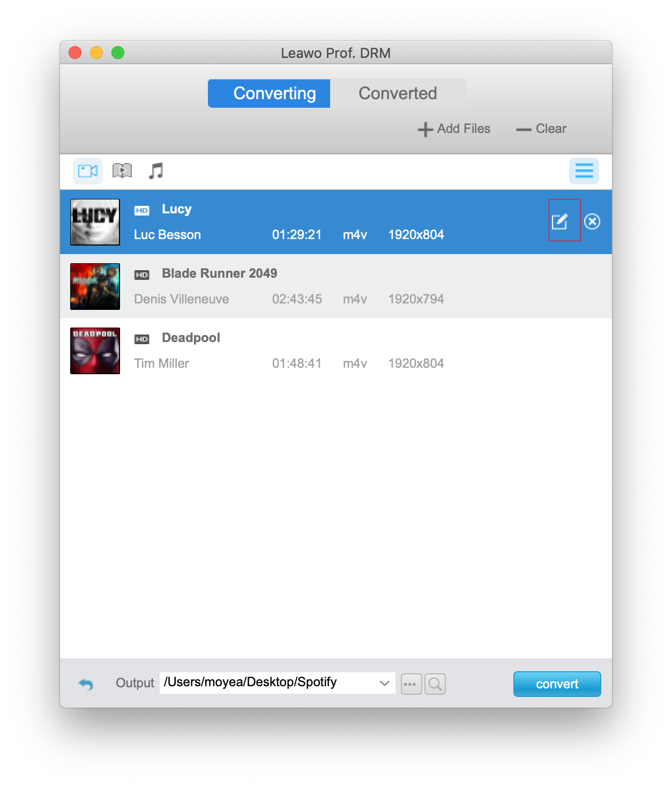Image resolution: width=672 pixels, height=787 pixels.
Task: Remove Lucy from the list
Action: [592, 221]
